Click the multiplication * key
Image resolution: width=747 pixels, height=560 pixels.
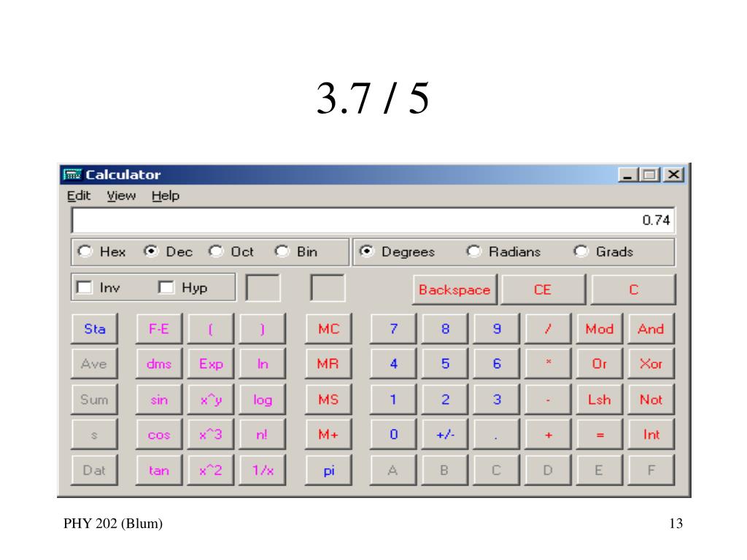click(x=548, y=364)
